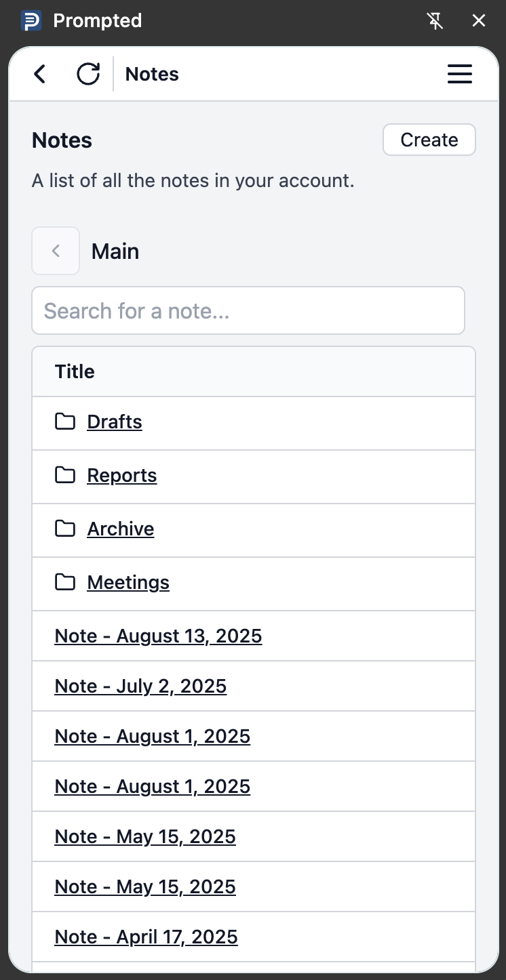This screenshot has height=980, width=506.
Task: Expand the Drafts folder
Action: coord(114,422)
